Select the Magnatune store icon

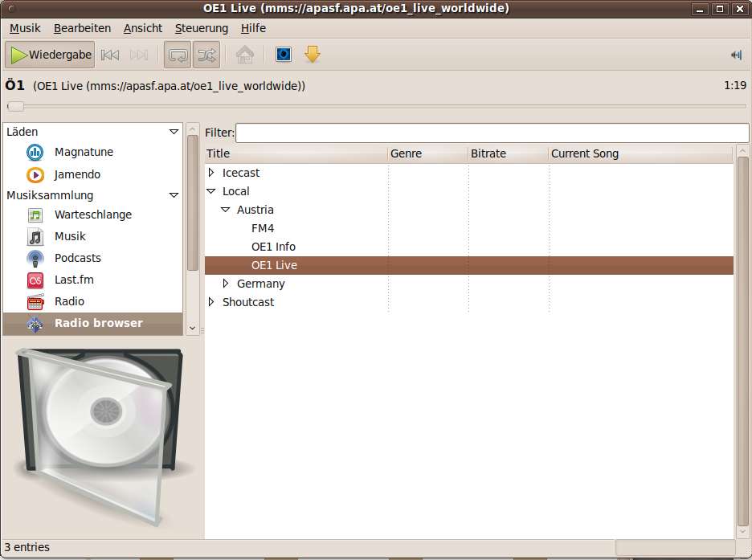[x=35, y=153]
